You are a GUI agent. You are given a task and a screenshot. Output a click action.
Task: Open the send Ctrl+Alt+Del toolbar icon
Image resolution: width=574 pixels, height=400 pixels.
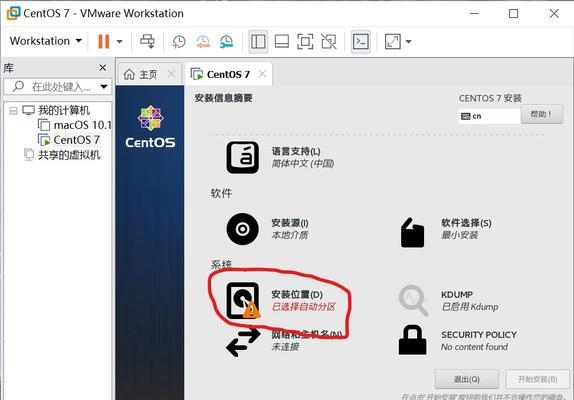click(148, 41)
